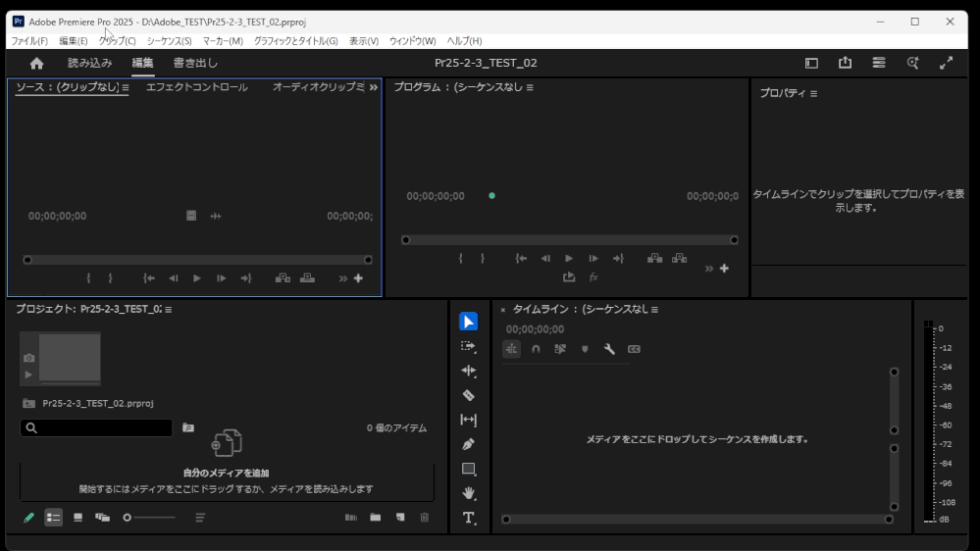Click the Program monitor lift icon
Screen dimensions: 980x551
[654, 258]
